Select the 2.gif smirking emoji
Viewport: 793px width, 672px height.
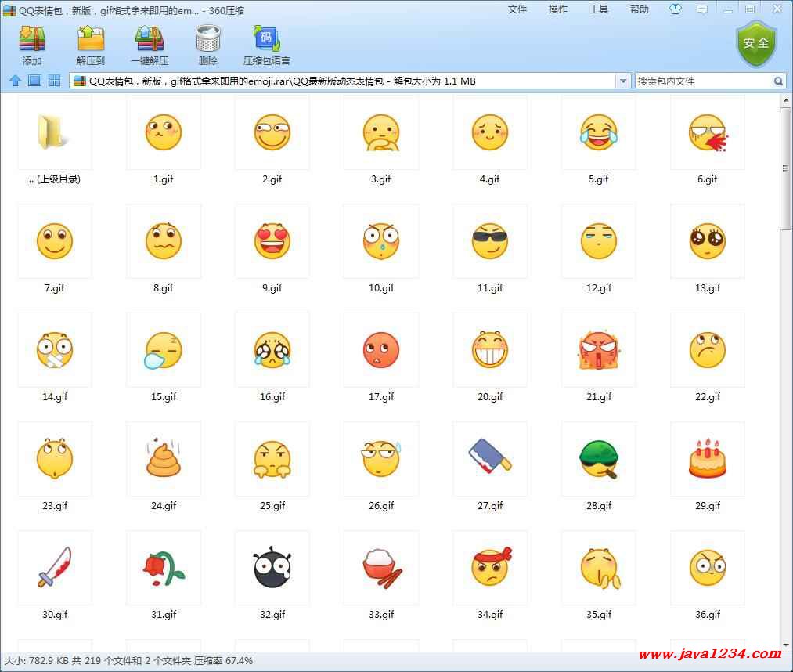pos(272,132)
